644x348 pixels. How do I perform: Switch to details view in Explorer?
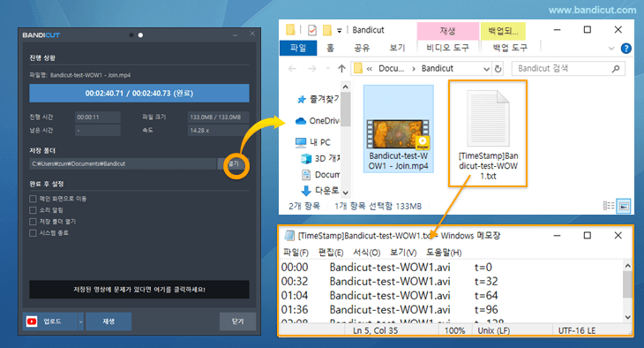click(608, 206)
